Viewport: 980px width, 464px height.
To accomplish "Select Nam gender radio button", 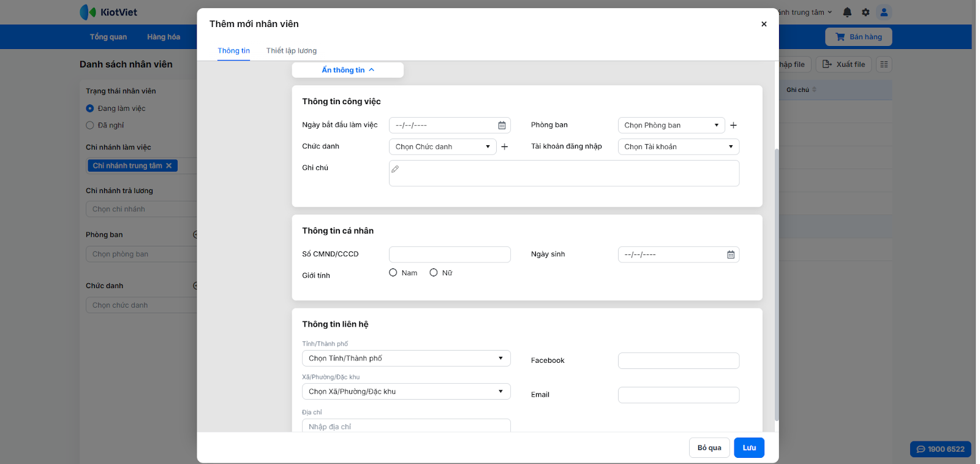I will click(393, 273).
